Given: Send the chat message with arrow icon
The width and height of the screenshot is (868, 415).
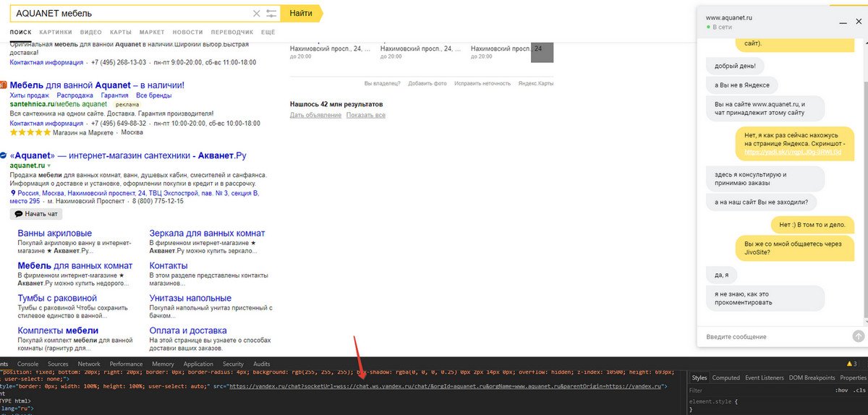Looking at the screenshot, I should 859,336.
